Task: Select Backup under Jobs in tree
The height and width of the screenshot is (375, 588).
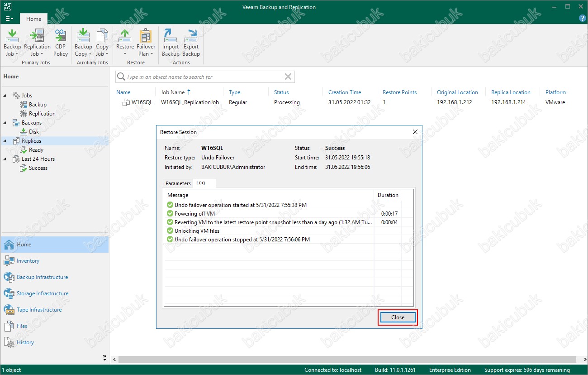Action: coord(33,105)
